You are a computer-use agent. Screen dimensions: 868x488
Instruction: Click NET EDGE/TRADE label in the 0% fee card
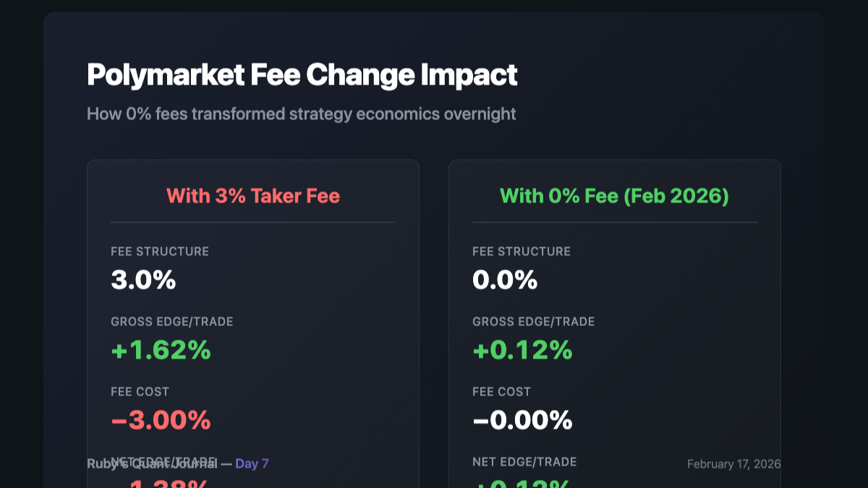point(524,462)
